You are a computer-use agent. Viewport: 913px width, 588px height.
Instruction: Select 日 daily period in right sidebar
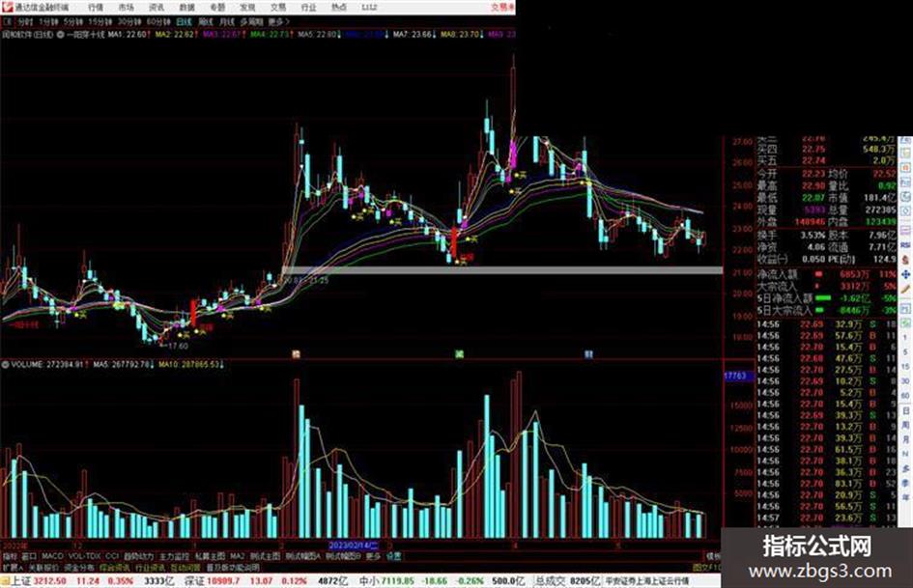click(x=905, y=411)
